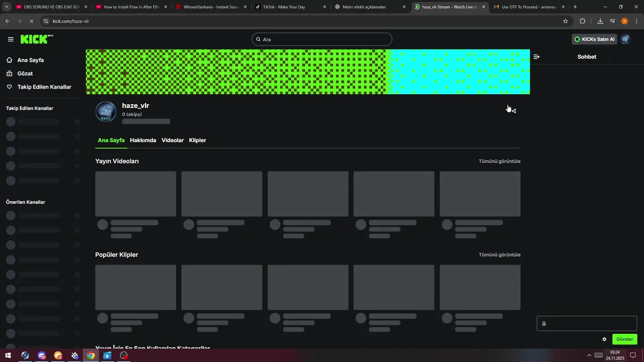Open the blue video app taskbar icon

[x=108, y=355]
